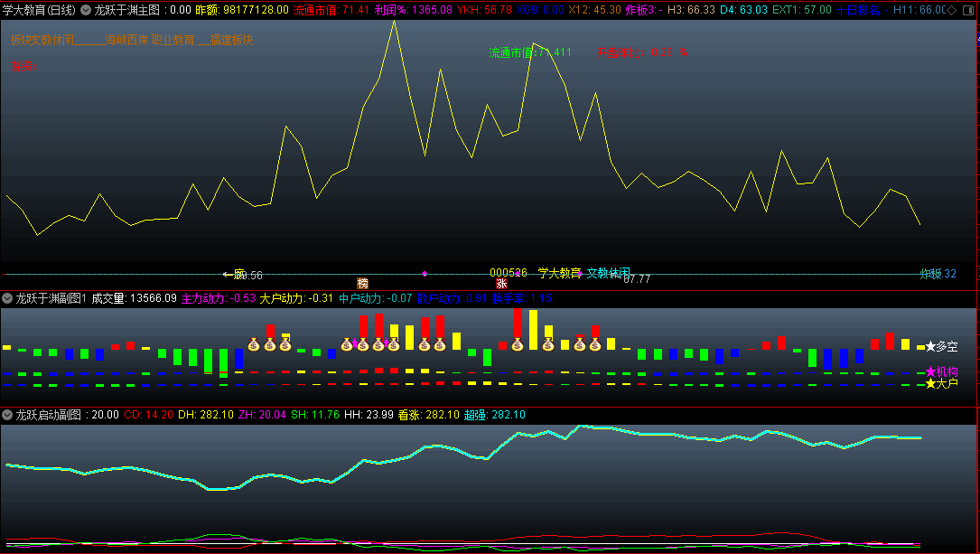Click the diamond icon in top-right corner
The width and height of the screenshot is (980, 554).
(x=951, y=10)
